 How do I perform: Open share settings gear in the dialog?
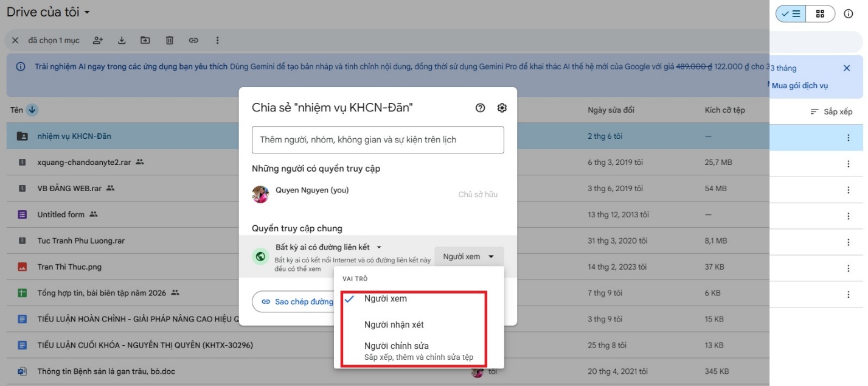click(502, 108)
